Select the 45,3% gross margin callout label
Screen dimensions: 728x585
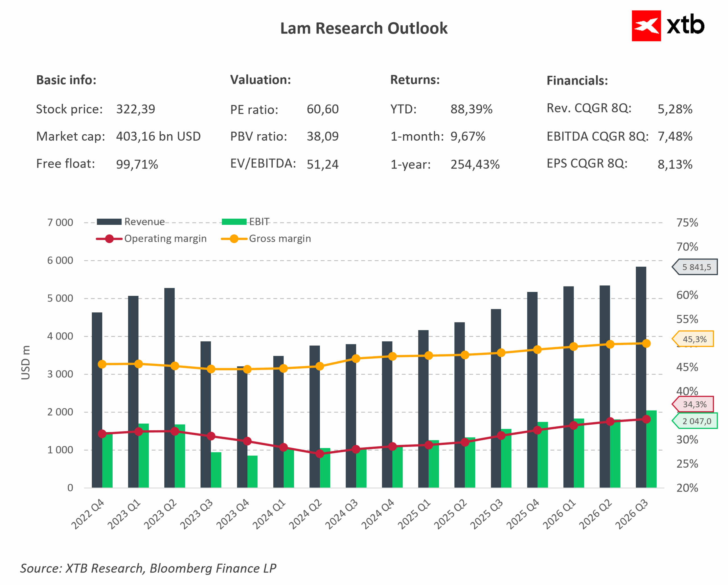[x=693, y=339]
